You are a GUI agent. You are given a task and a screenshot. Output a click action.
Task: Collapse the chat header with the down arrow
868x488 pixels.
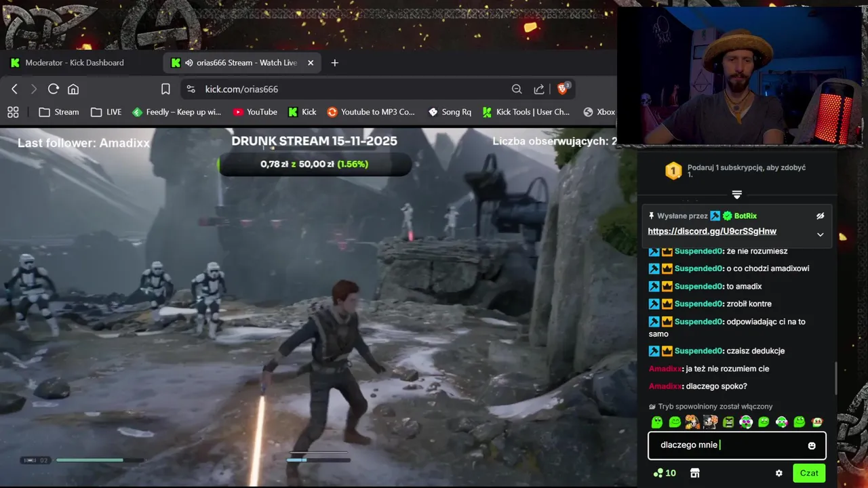point(737,195)
